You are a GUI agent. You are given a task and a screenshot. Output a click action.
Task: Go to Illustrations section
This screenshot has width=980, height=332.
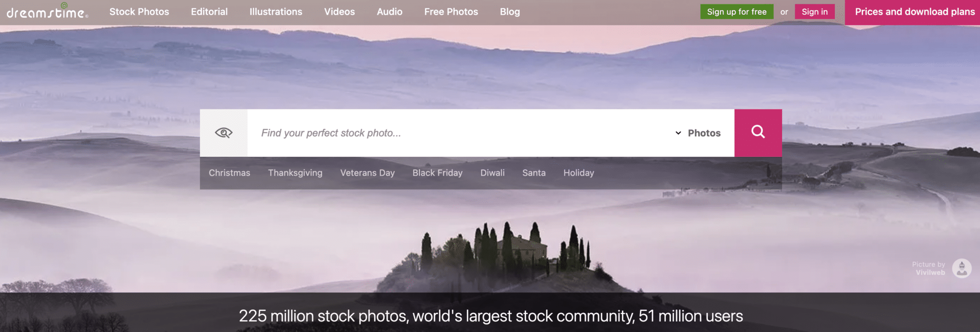tap(276, 12)
